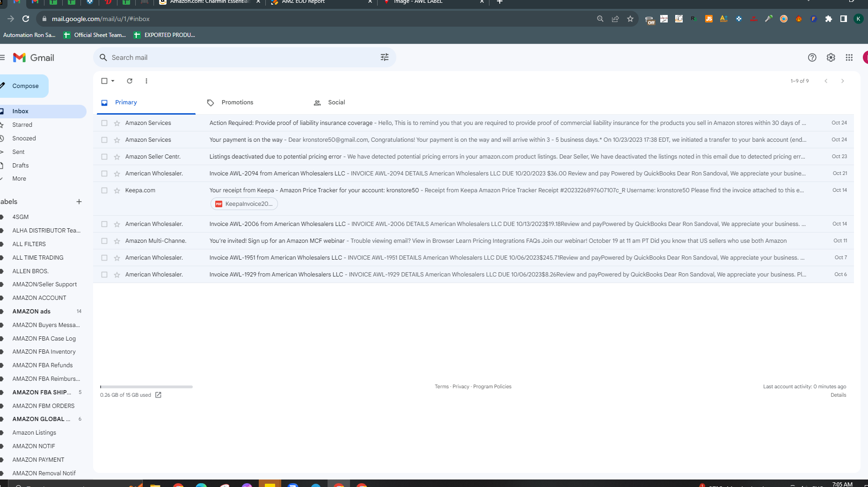Open the Starred folder
Screen dimensions: 868x487
(22, 125)
